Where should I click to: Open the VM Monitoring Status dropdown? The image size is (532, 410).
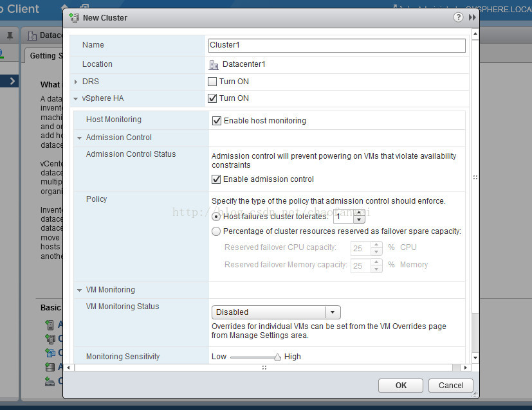point(276,312)
